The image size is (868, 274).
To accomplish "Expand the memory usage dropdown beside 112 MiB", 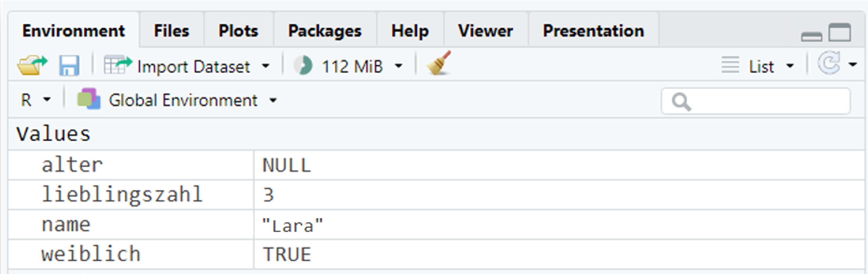I will click(399, 67).
